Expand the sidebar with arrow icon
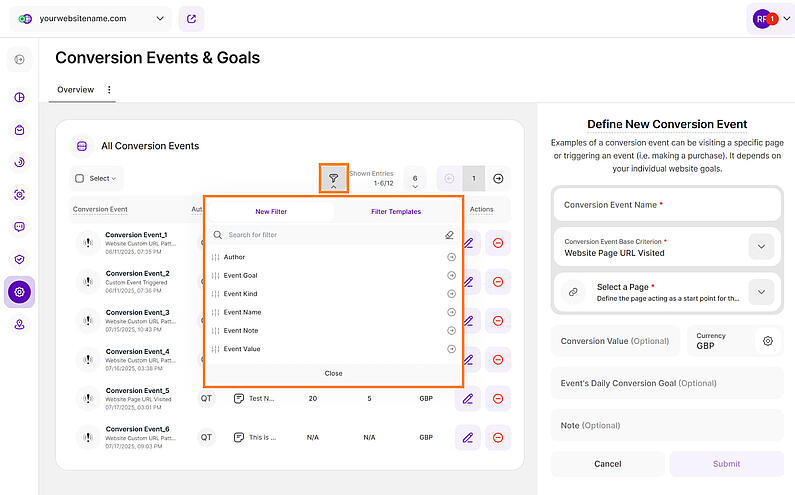The image size is (795, 495). tap(19, 60)
